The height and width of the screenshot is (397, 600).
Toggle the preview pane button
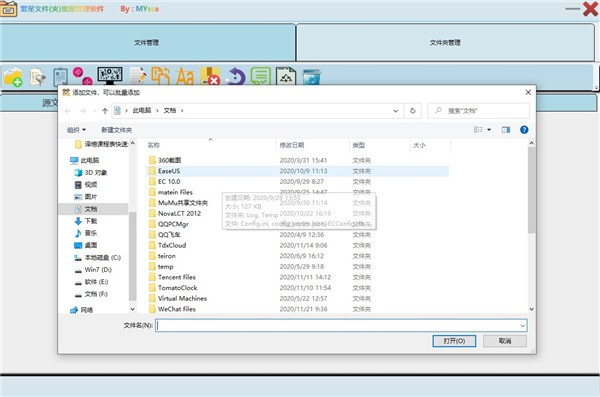click(506, 130)
